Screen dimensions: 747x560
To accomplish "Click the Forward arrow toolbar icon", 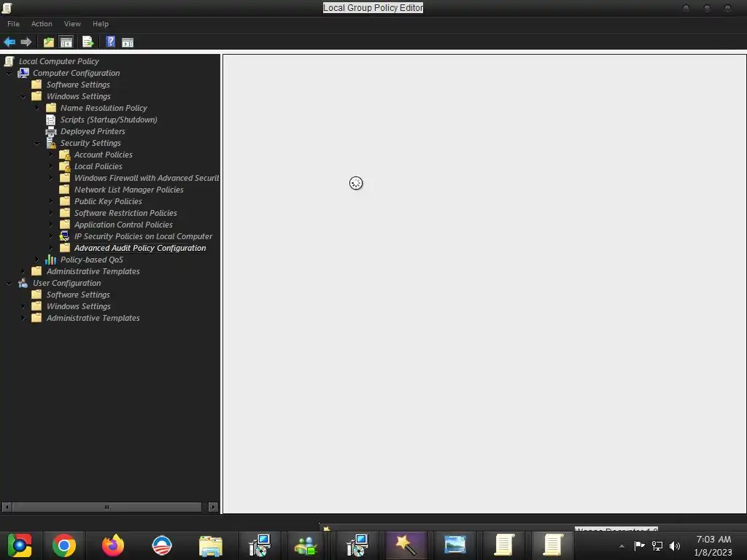I will tap(26, 42).
